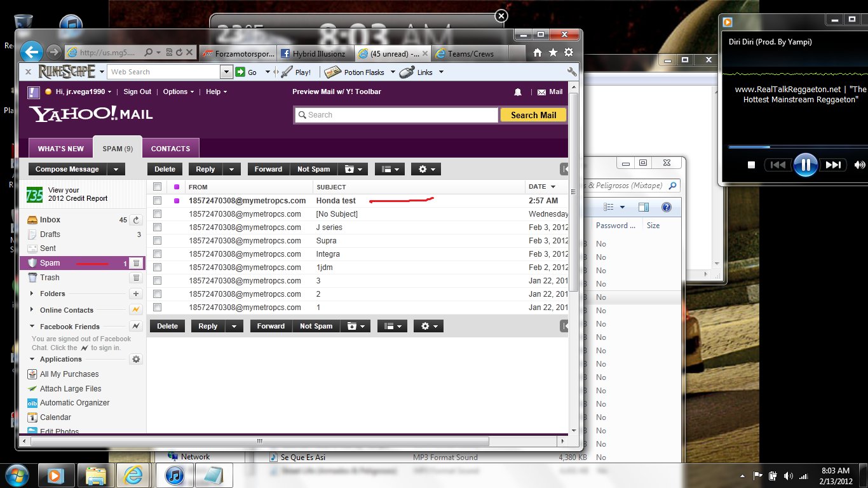Open the toolbar wrench settings icon
The width and height of the screenshot is (868, 488).
tap(572, 72)
